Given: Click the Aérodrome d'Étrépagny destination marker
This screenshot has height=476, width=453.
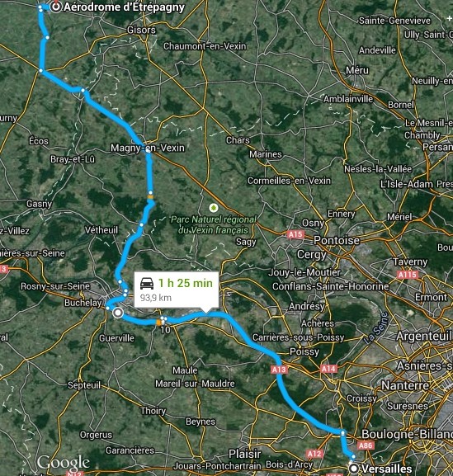Looking at the screenshot, I should tap(56, 7).
